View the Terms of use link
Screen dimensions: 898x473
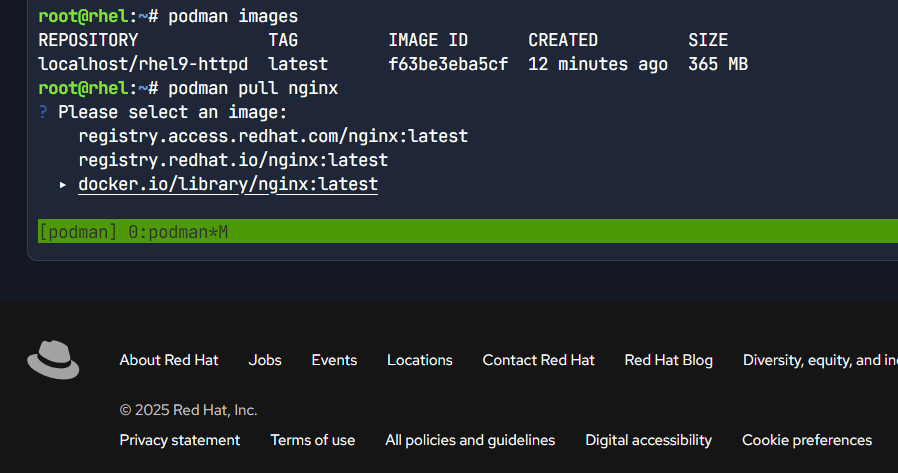(313, 440)
